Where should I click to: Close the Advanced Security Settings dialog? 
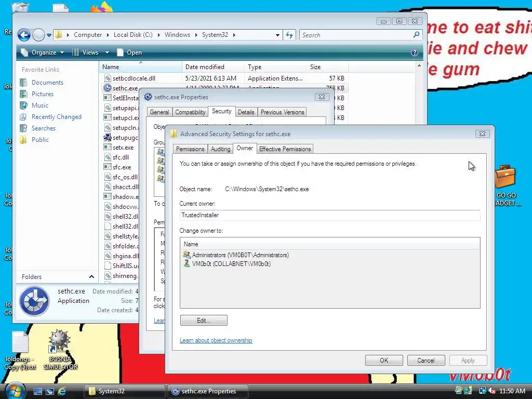[x=482, y=134]
